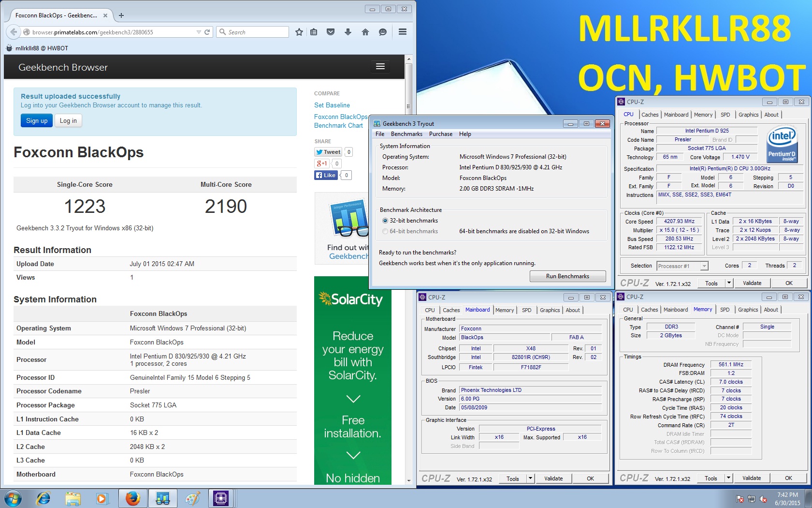Switch to Firefox in the taskbar
Viewport: 812px width, 508px height.
click(132, 498)
